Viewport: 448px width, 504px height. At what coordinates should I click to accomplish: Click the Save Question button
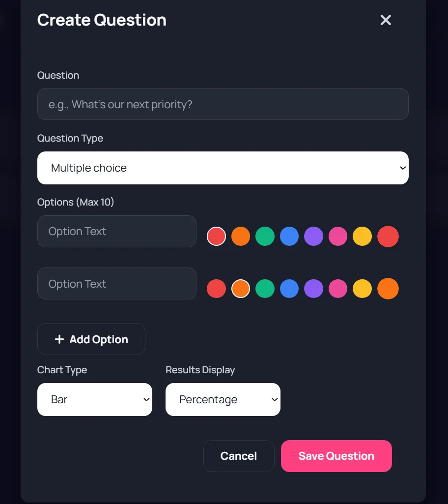point(336,456)
